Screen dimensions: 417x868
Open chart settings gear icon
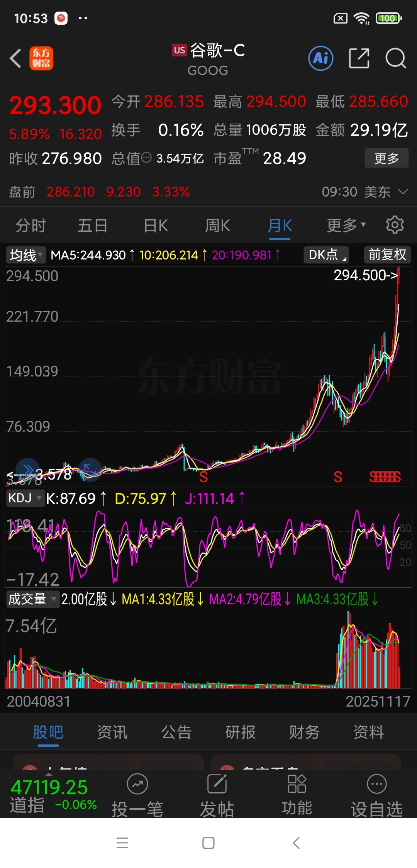point(395,225)
